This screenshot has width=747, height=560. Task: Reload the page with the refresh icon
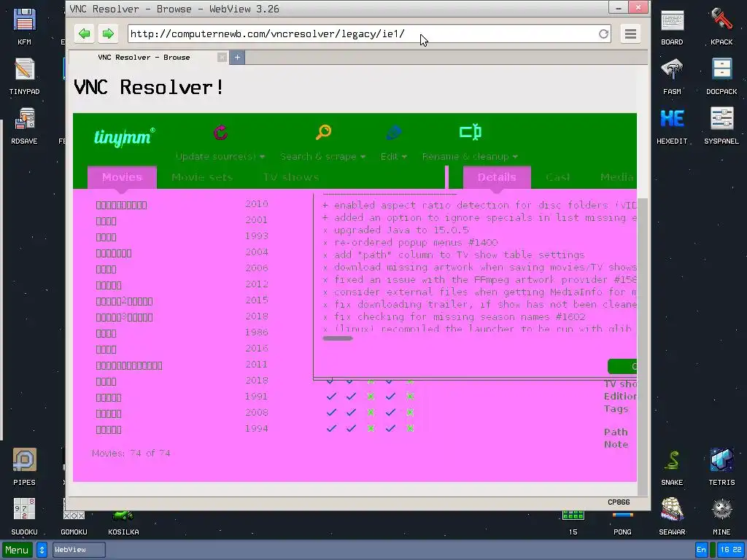pyautogui.click(x=603, y=34)
